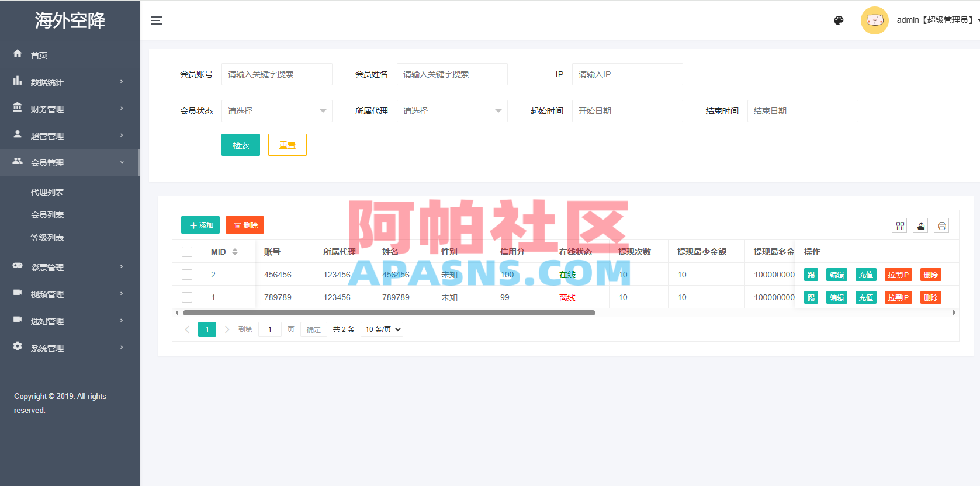Image resolution: width=980 pixels, height=486 pixels.
Task: Click the scroll right arrow of table scrollbar
Action: [954, 313]
